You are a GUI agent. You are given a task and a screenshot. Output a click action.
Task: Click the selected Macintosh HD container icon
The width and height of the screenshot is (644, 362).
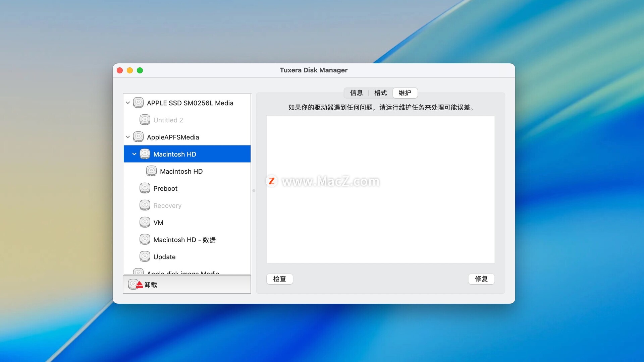pyautogui.click(x=145, y=154)
